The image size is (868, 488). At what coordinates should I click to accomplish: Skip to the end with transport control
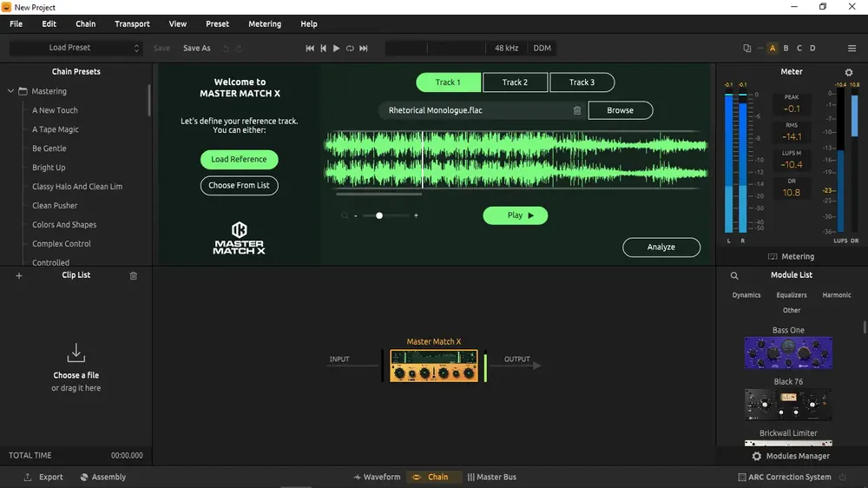point(364,48)
